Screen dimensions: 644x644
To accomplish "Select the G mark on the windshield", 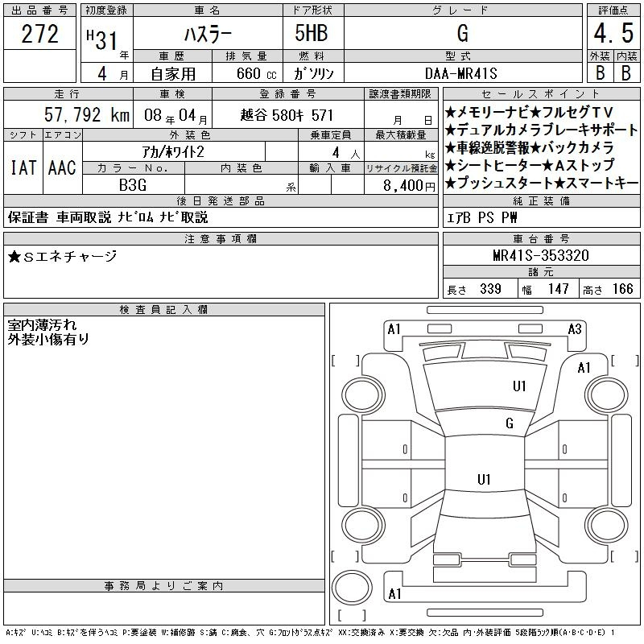I will (510, 423).
